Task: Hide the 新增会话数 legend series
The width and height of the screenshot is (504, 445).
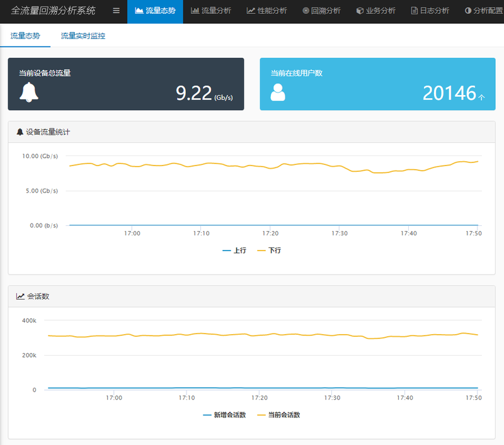Action: click(224, 415)
